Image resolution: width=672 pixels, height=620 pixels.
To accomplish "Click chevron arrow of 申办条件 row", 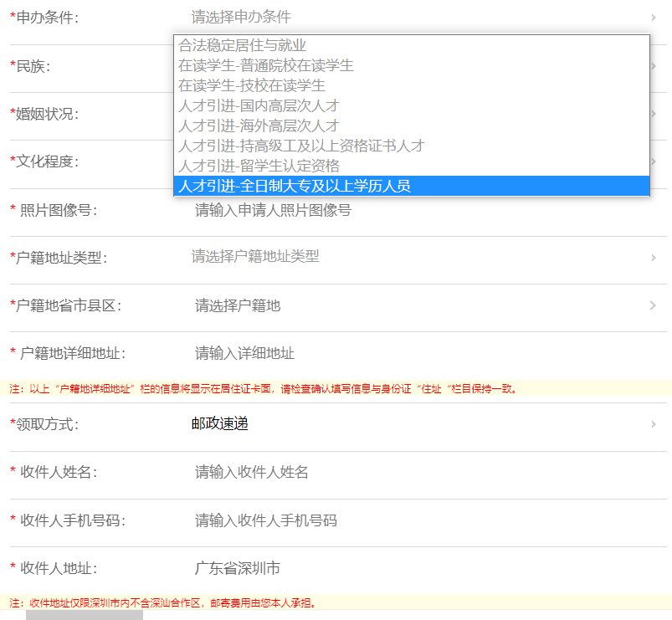I will (x=653, y=18).
